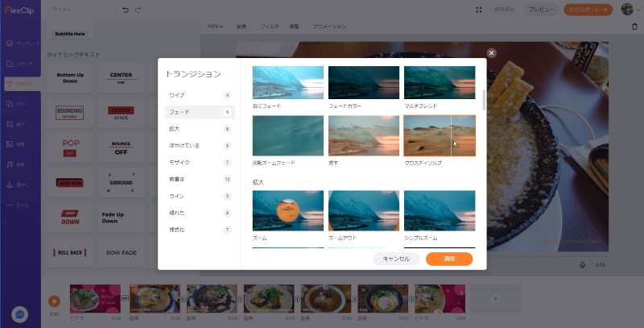The width and height of the screenshot is (644, 328).
Task: Choose the 回転ズームフェード transition thumbnail
Action: point(288,135)
